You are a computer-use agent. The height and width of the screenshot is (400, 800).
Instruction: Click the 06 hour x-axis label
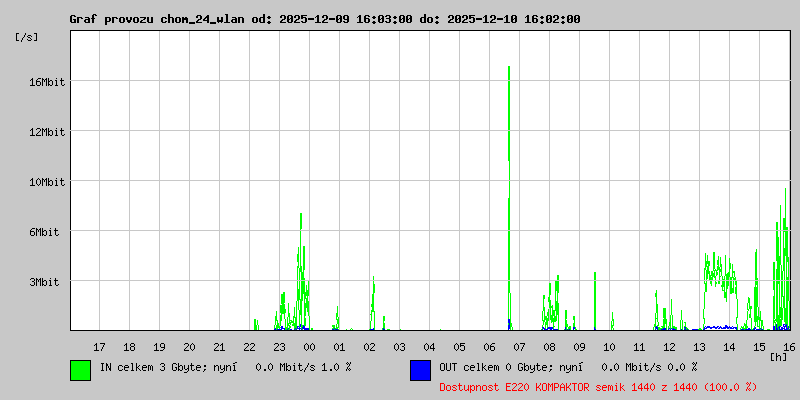489,347
